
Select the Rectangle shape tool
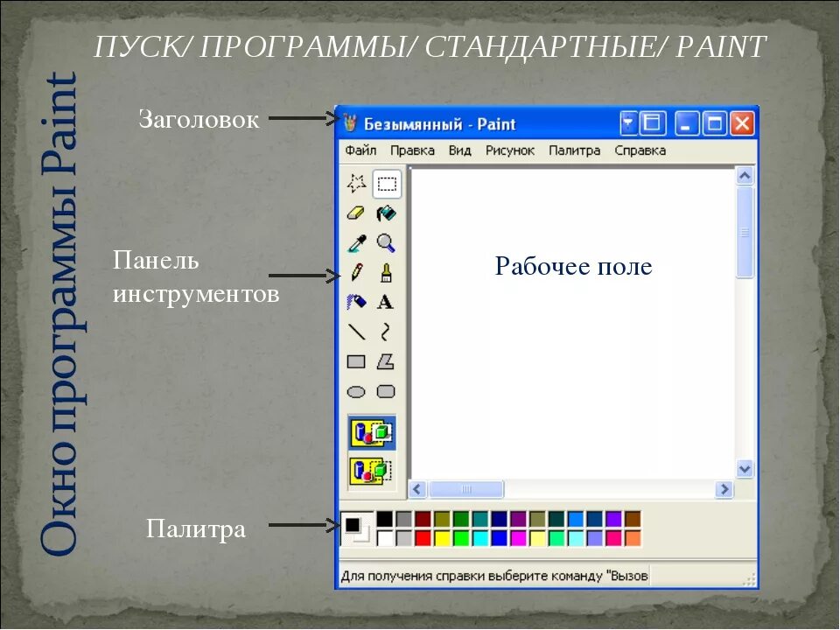[356, 362]
